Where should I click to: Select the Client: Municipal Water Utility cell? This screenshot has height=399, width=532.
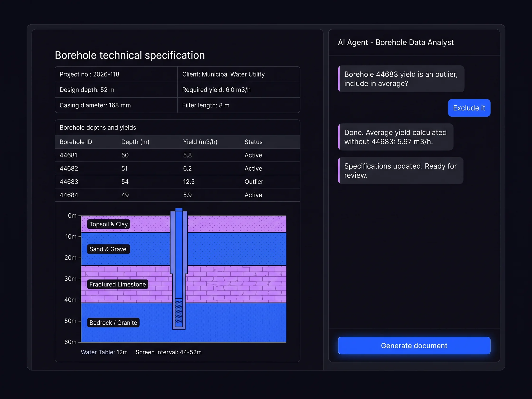tap(239, 74)
